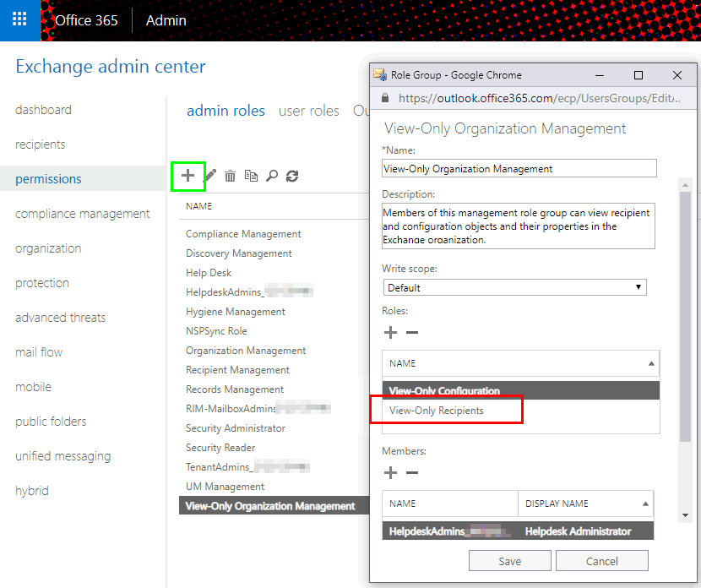This screenshot has height=588, width=701.
Task: Click the Exchange admin center title
Action: pyautogui.click(x=111, y=66)
